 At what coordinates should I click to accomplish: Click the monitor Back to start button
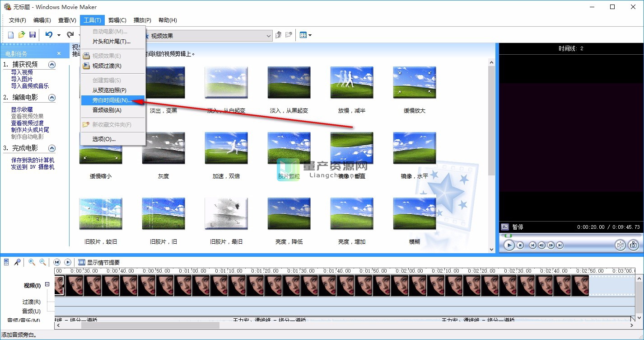(x=533, y=245)
